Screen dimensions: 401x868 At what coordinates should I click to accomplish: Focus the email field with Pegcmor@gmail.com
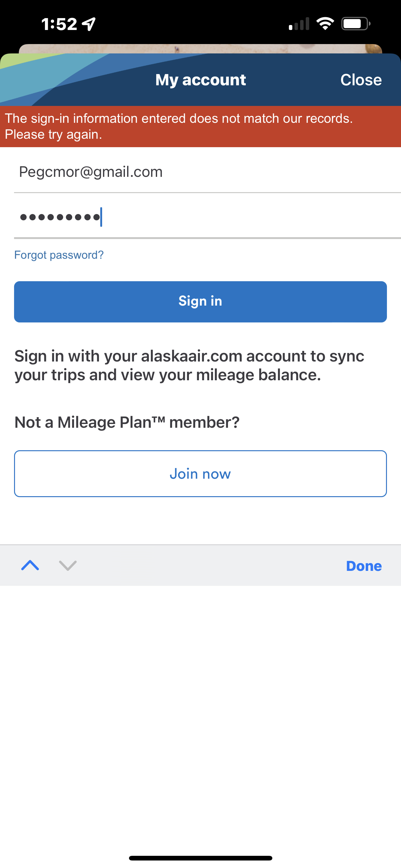pos(207,172)
